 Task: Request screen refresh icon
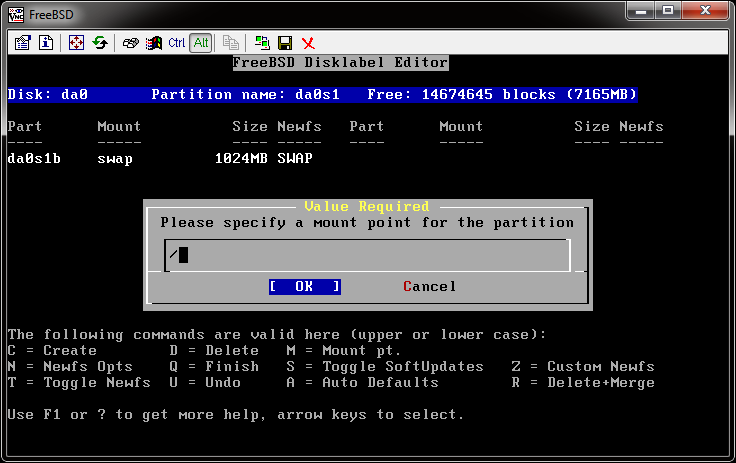pyautogui.click(x=100, y=43)
